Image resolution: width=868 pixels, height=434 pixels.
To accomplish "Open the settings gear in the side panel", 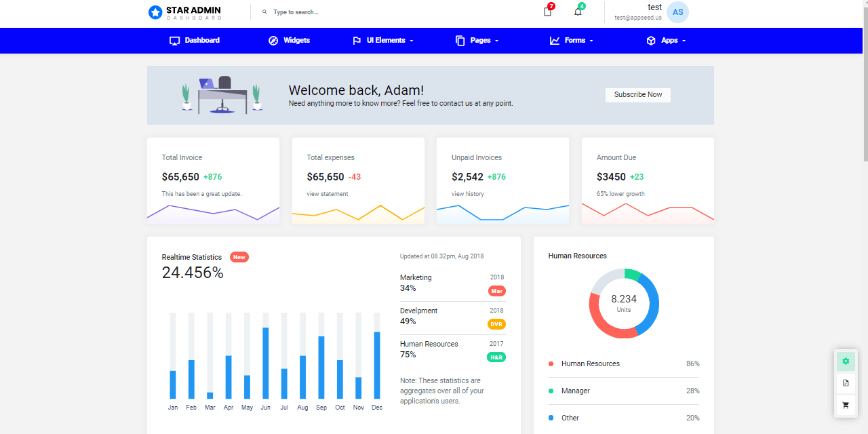I will 846,361.
